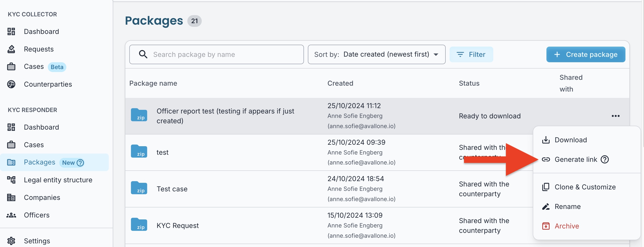Click the Officers people icon
Viewport: 644px width, 247px height.
11,215
